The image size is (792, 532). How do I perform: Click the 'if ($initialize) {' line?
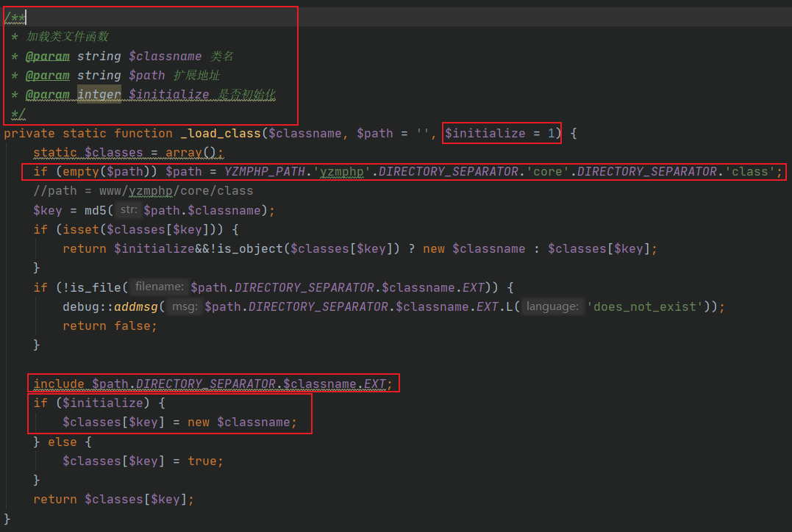[99, 403]
